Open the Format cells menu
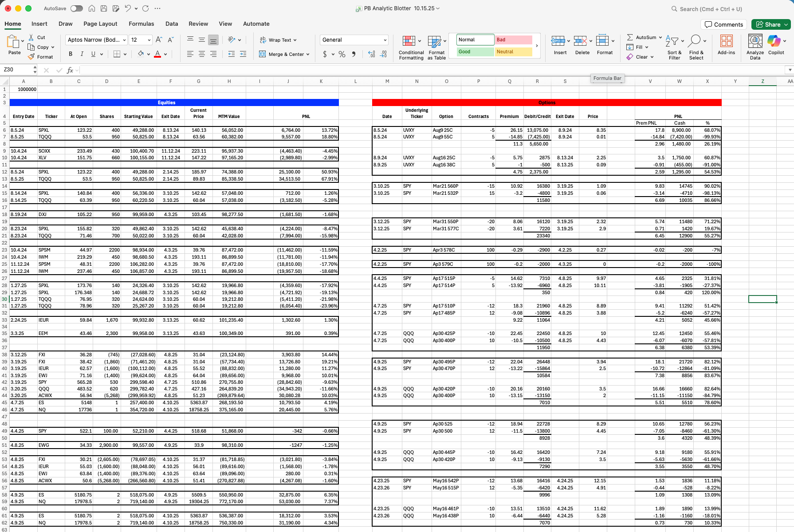The width and height of the screenshot is (794, 532). point(605,45)
